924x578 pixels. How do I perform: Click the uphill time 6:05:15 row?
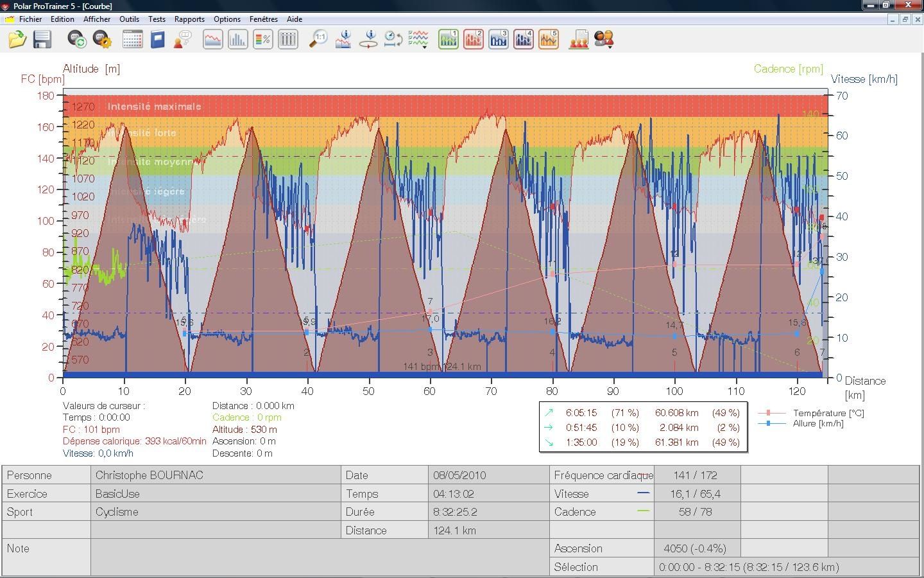[643, 413]
